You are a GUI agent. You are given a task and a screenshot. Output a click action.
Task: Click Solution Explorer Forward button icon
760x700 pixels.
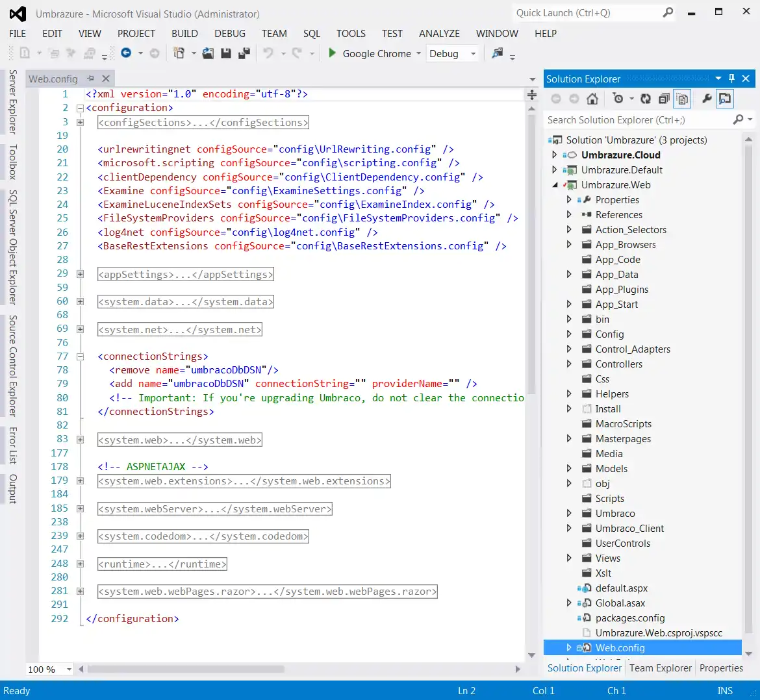(x=574, y=99)
